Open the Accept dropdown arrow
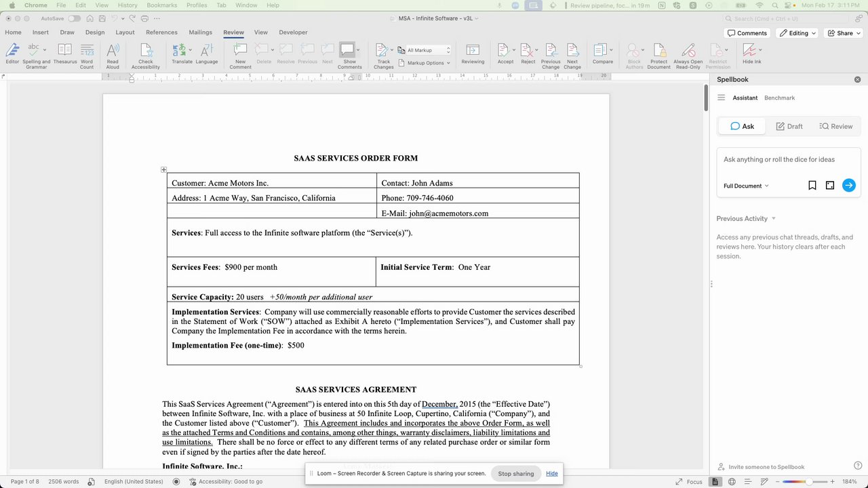868x488 pixels. [x=514, y=50]
